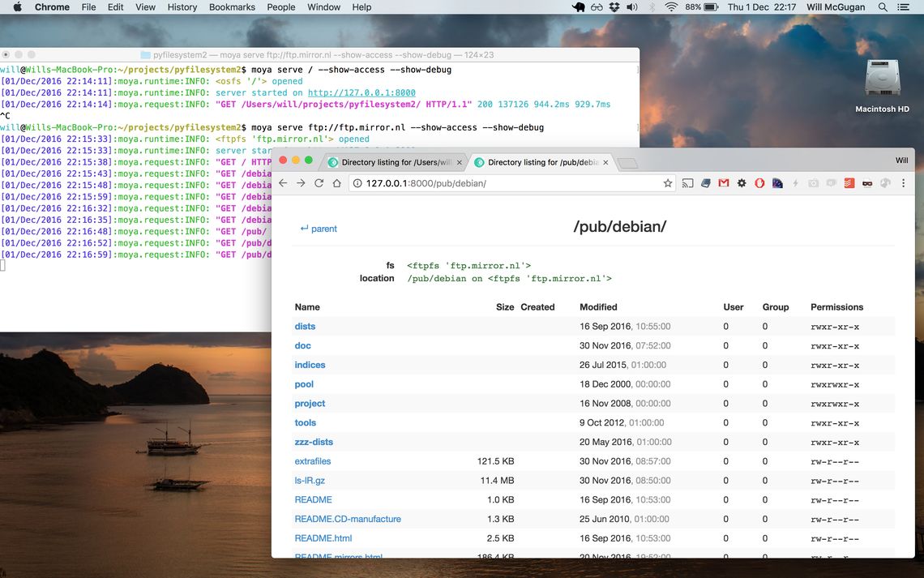Open the pool directory link

coord(304,384)
